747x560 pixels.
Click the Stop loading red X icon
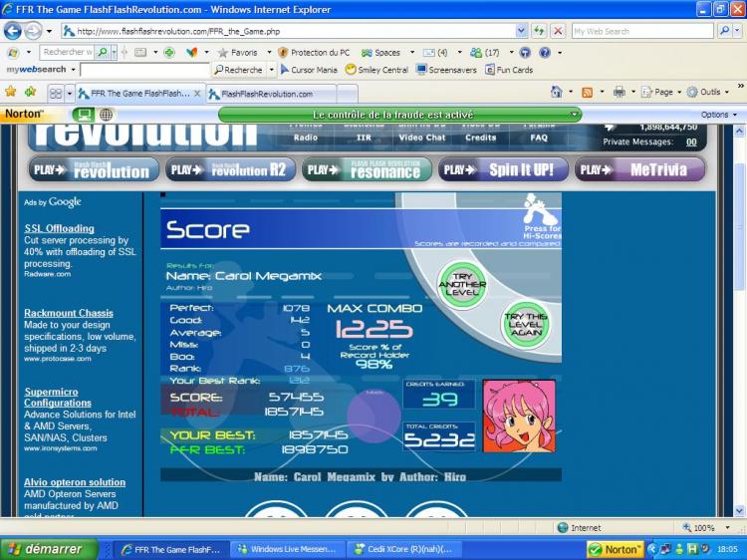[x=558, y=31]
